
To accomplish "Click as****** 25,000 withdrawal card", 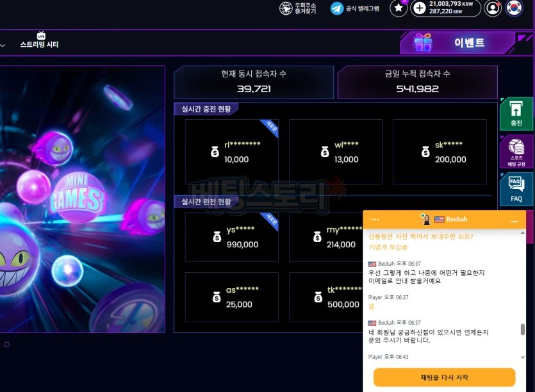I will (x=232, y=297).
